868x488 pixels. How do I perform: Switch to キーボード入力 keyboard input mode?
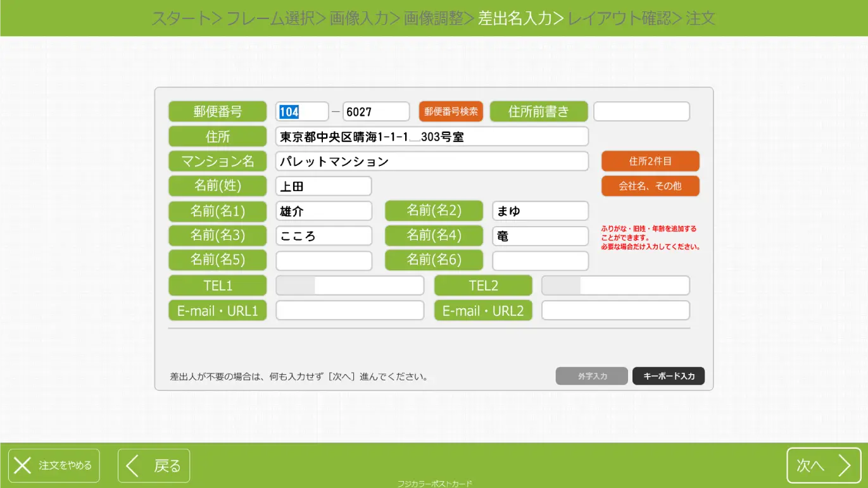pos(668,376)
